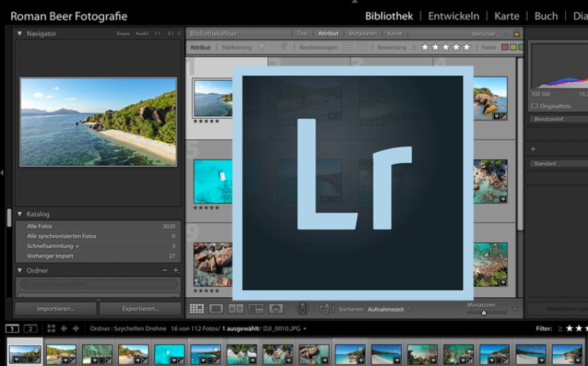Switch to Grid view in toolbar
The height and width of the screenshot is (366, 588).
pyautogui.click(x=197, y=308)
